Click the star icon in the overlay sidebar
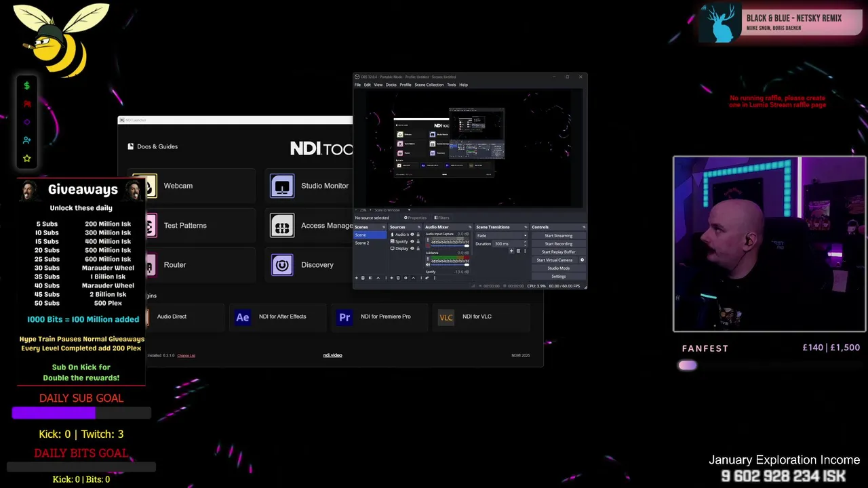The width and height of the screenshot is (868, 488). (x=26, y=158)
